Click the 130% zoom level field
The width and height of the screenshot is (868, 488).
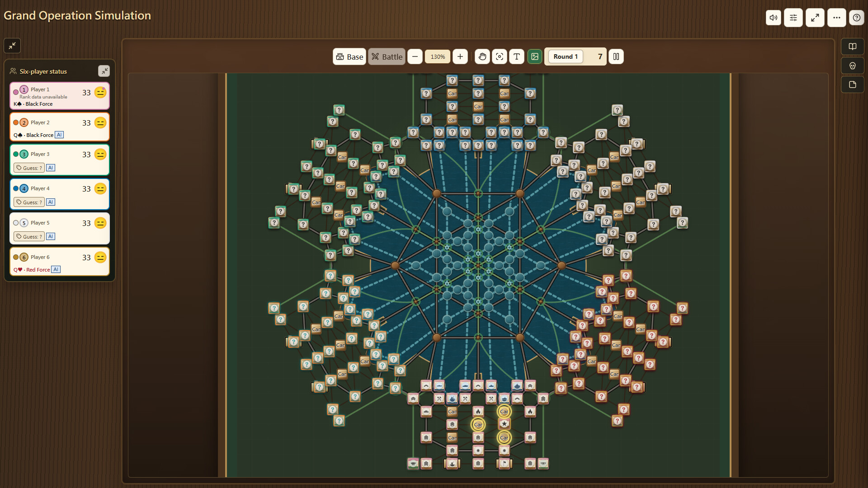click(x=438, y=56)
